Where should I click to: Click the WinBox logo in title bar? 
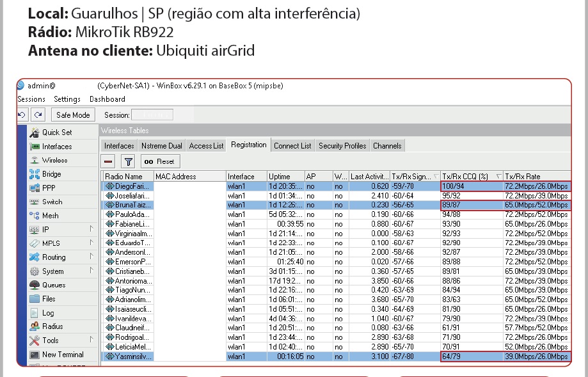(x=20, y=86)
